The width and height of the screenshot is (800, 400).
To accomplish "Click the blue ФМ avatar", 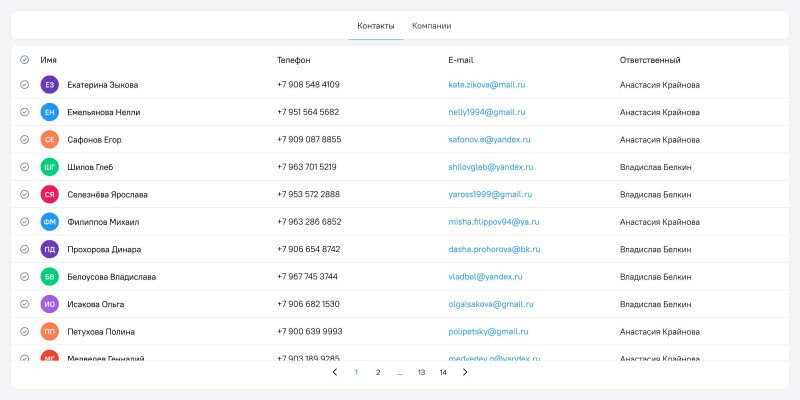I will tap(49, 222).
